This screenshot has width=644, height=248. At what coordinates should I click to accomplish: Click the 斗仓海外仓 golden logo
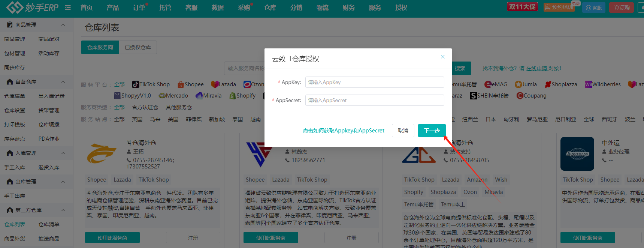102,153
